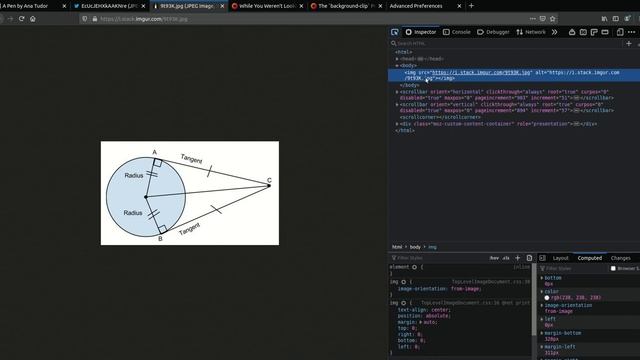Viewport: 640px width, 360px height.
Task: Toggle the sidebar pane split icon
Action: coord(542,258)
